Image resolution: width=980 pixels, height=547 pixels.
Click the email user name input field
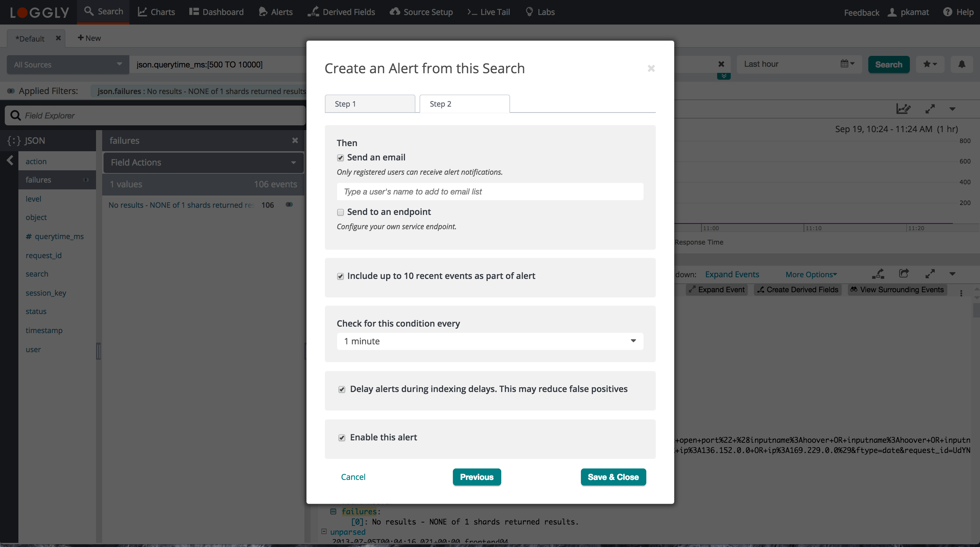490,191
